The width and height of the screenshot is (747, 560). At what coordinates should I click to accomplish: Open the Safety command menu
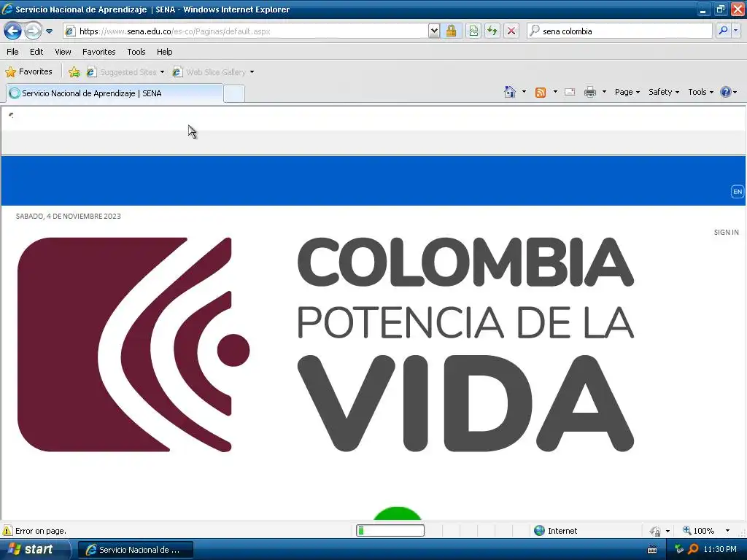coord(664,92)
